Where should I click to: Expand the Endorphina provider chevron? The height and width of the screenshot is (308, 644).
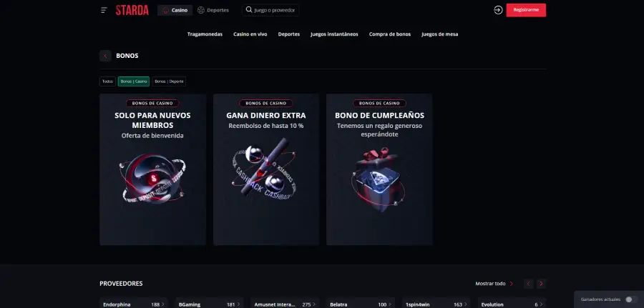click(x=163, y=304)
